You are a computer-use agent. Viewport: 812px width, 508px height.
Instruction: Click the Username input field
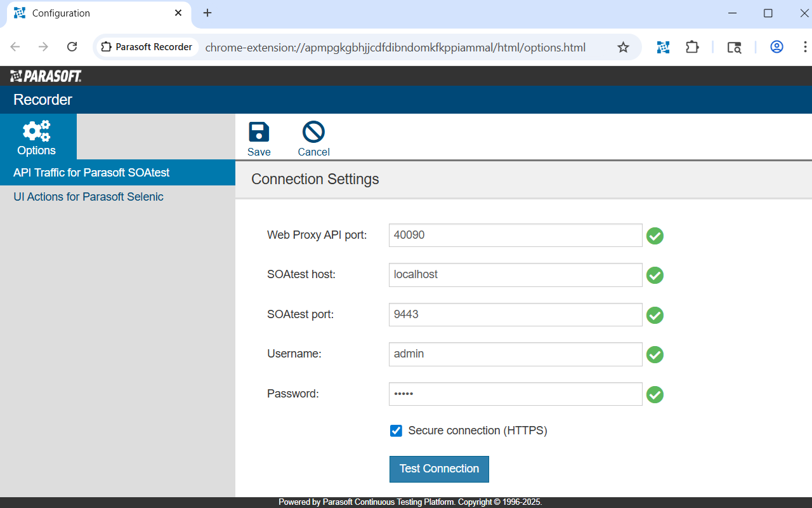click(x=515, y=354)
